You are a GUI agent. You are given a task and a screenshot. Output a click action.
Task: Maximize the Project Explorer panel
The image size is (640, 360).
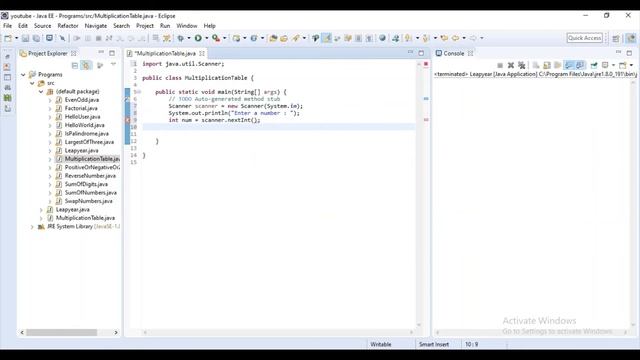point(112,53)
